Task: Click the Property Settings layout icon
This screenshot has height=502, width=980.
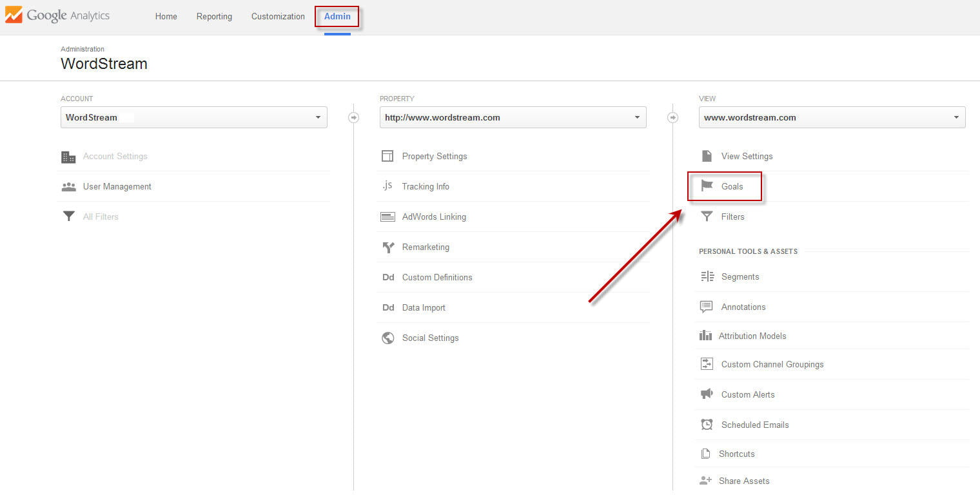Action: [x=387, y=157]
